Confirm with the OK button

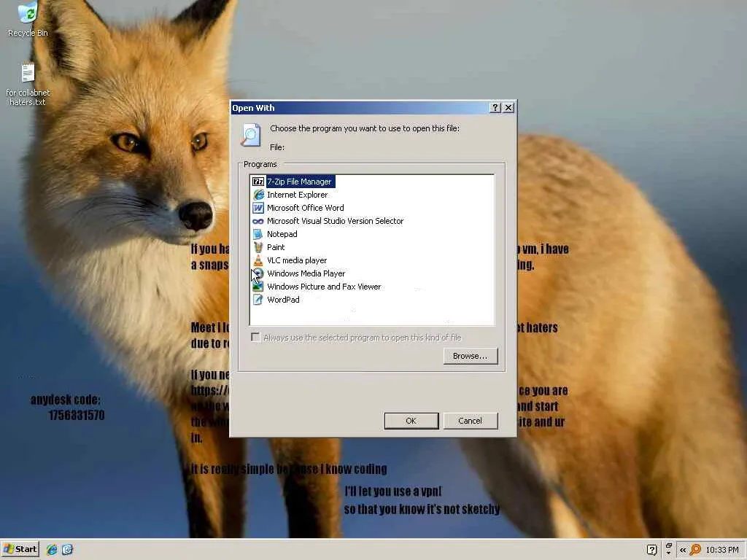(x=411, y=421)
